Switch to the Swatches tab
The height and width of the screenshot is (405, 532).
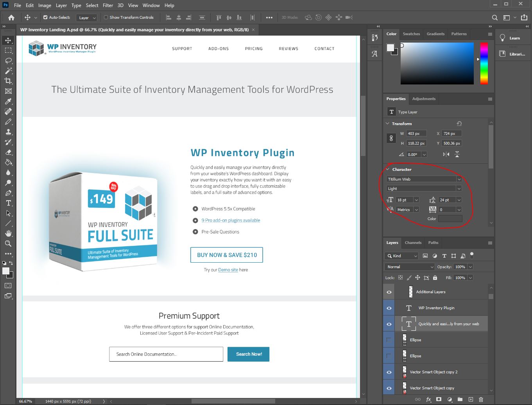coord(411,34)
